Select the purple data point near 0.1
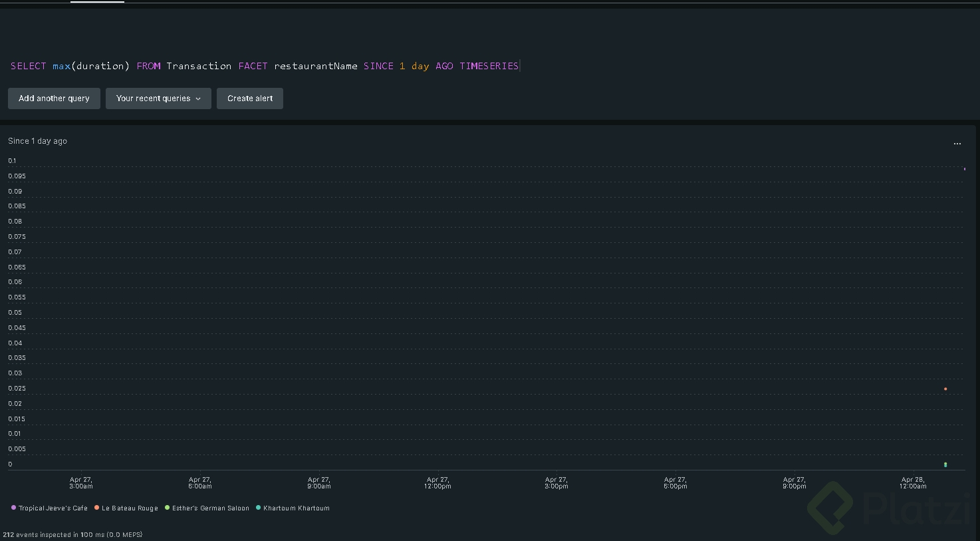 [x=965, y=169]
